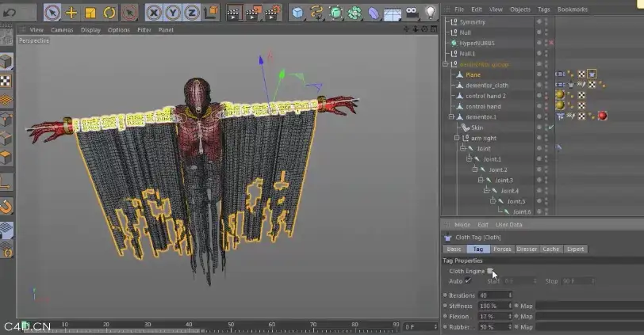Open the Expert tab
Image resolution: width=644 pixels, height=335 pixels.
575,249
